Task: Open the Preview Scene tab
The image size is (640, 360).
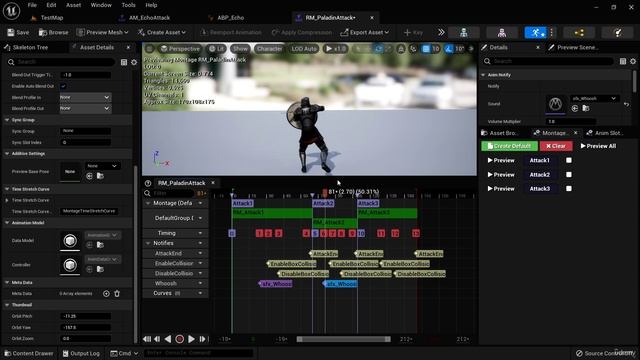Action: point(578,47)
